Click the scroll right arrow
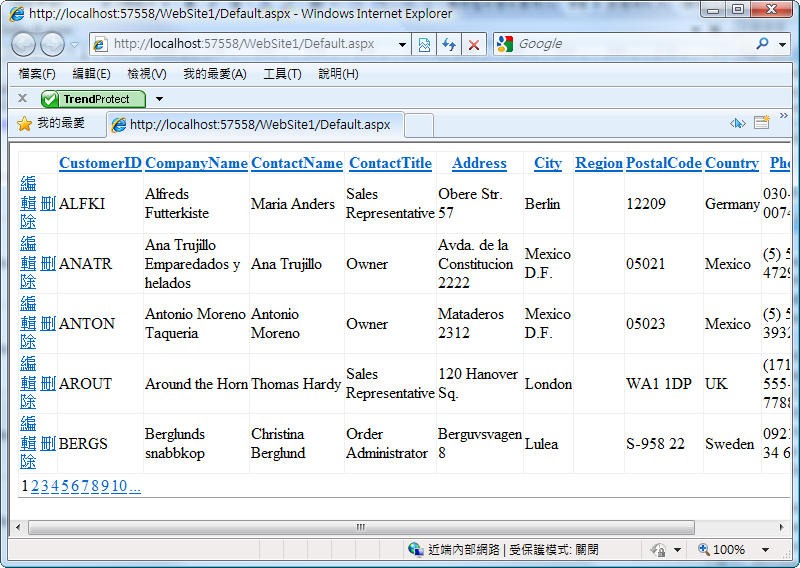This screenshot has height=568, width=800. (782, 527)
